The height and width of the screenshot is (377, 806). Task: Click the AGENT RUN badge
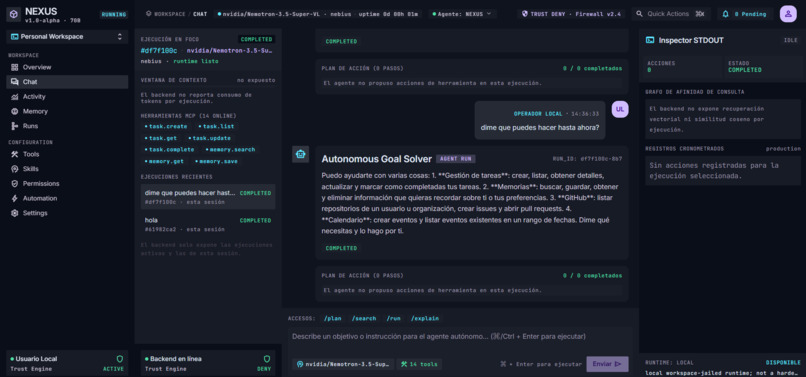[455, 159]
